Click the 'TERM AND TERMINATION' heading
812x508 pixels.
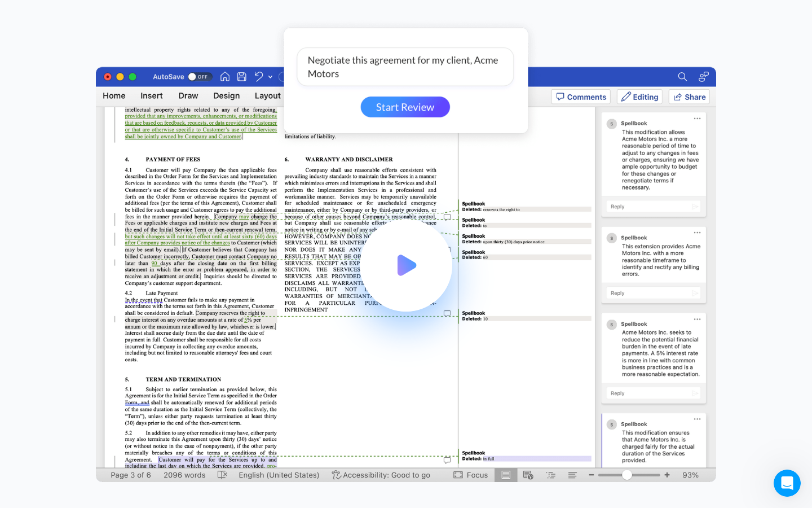click(183, 379)
